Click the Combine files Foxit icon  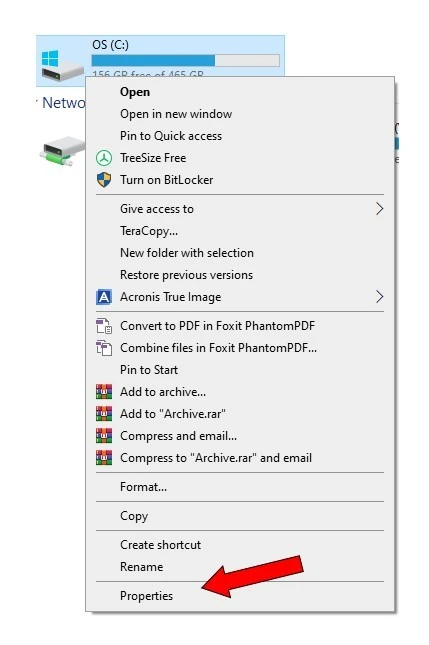(104, 348)
